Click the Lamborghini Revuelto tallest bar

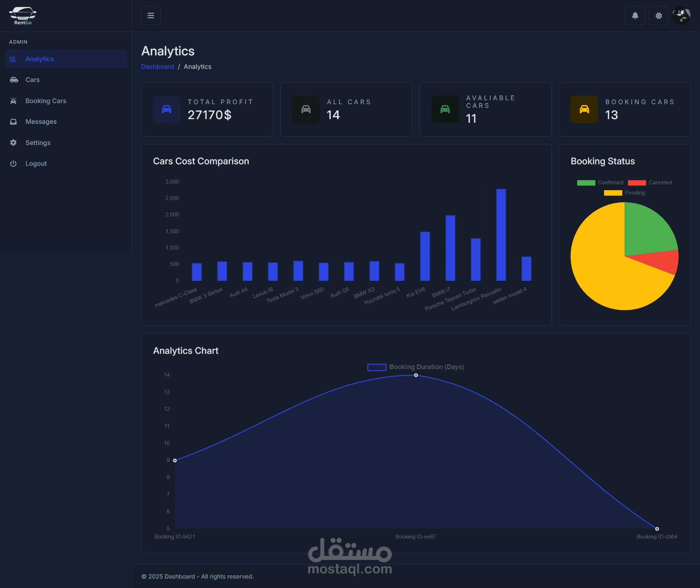pos(501,235)
